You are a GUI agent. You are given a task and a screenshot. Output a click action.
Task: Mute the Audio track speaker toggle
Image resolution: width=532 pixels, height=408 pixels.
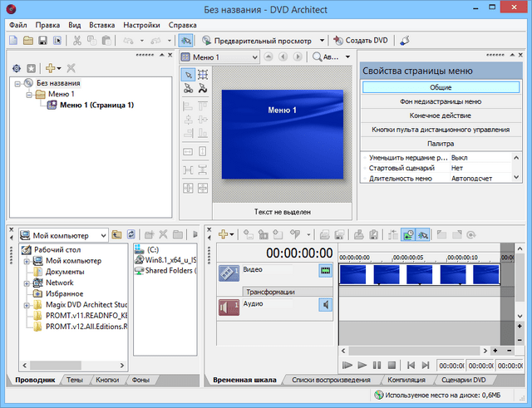[x=324, y=305]
